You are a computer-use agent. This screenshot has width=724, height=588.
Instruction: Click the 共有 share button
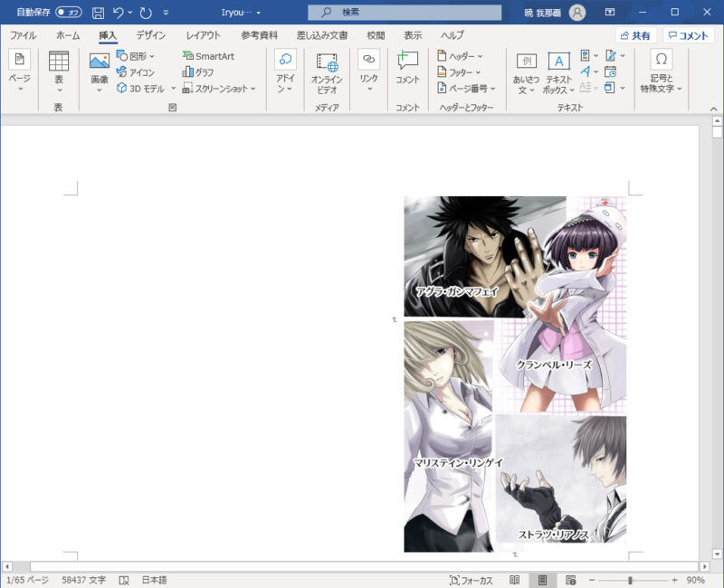[x=636, y=35]
